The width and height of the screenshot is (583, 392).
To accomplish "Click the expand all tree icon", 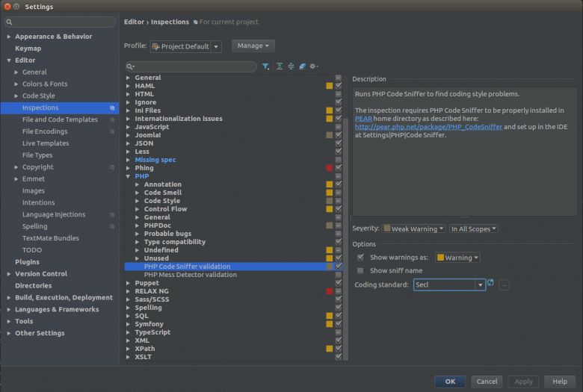I will 280,66.
